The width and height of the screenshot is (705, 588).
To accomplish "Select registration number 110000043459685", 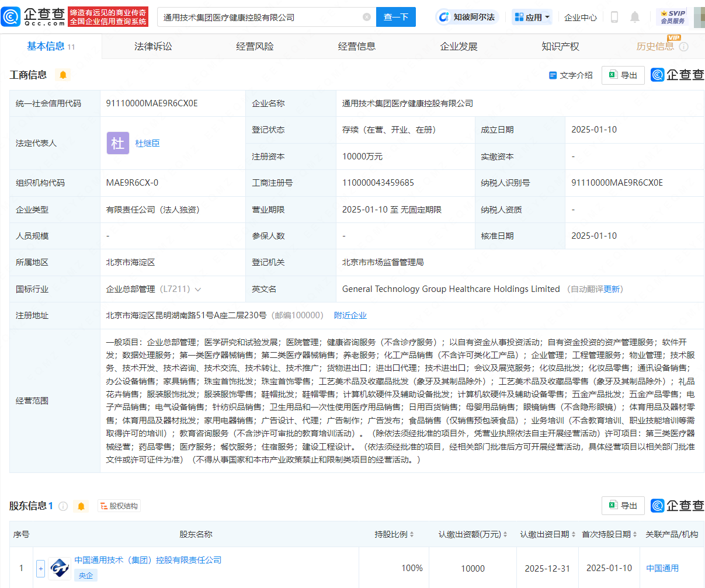I will (378, 183).
